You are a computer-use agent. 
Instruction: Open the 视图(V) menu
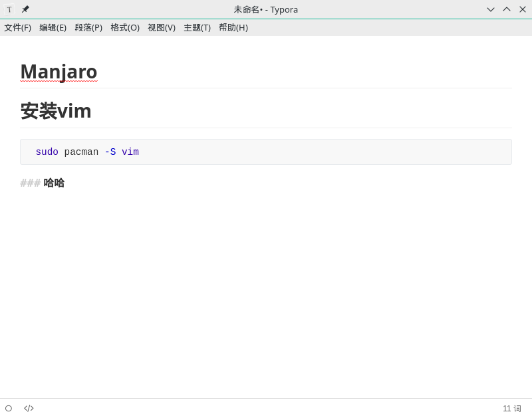click(162, 27)
